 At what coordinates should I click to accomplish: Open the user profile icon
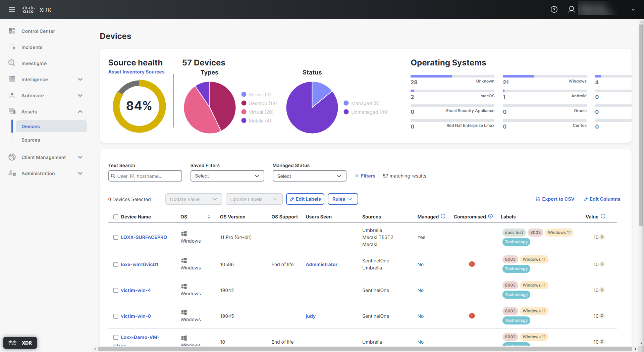coord(571,9)
